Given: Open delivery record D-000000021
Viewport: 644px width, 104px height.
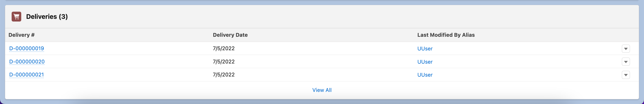Looking at the screenshot, I should coord(27,75).
